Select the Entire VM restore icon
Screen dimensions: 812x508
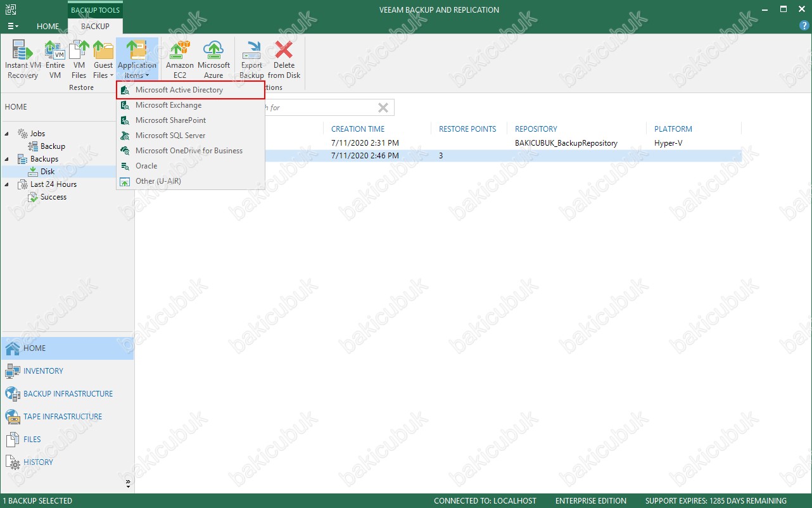(x=55, y=60)
